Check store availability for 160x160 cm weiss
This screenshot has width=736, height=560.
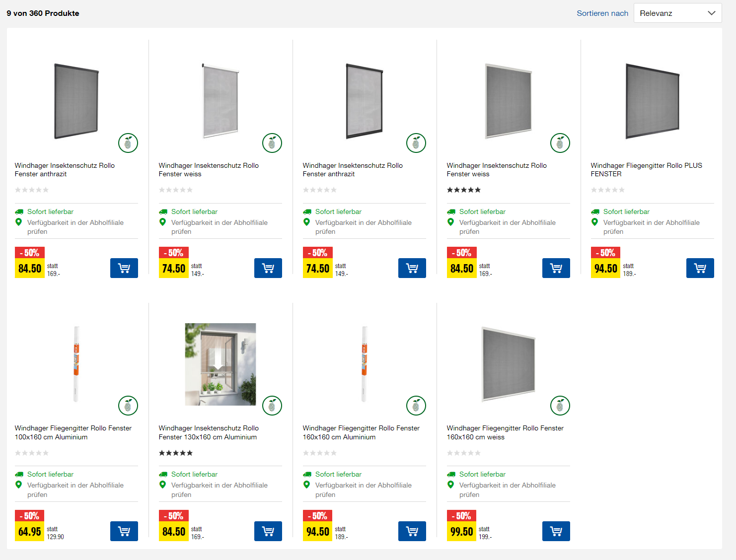[508, 490]
